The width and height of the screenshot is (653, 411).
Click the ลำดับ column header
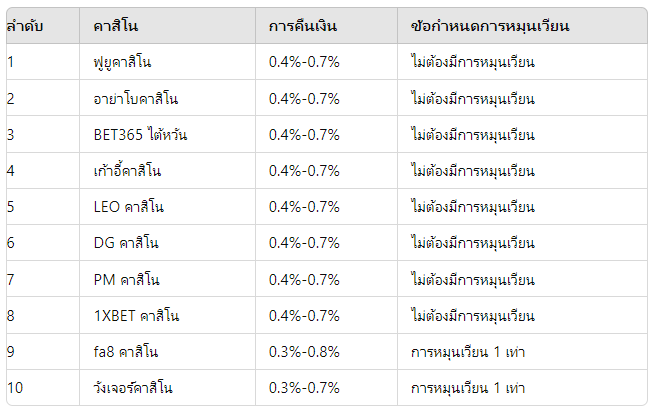43,25
